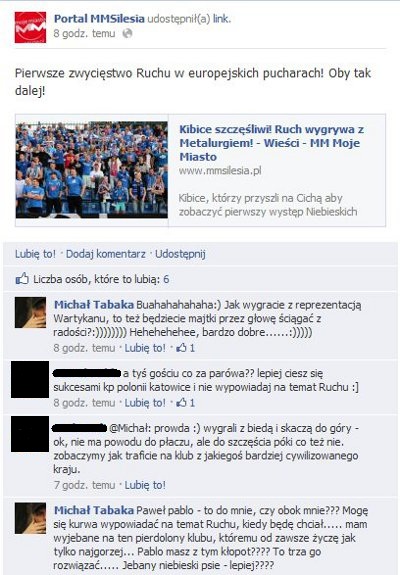Viewport: 400px width, 575px height.
Task: Click thumbs-up count on first Michał Tabaka comment
Action: click(x=186, y=348)
